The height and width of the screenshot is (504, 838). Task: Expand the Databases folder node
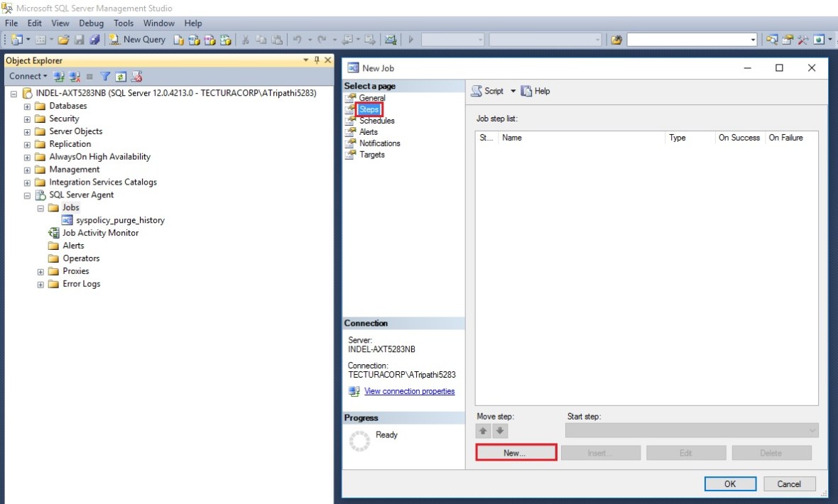pos(28,106)
